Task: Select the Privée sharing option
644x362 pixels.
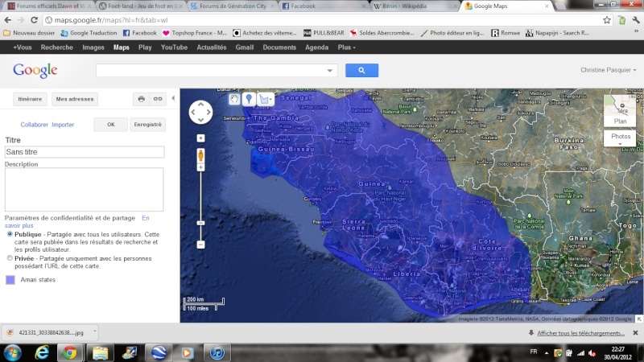Action: (x=10, y=258)
